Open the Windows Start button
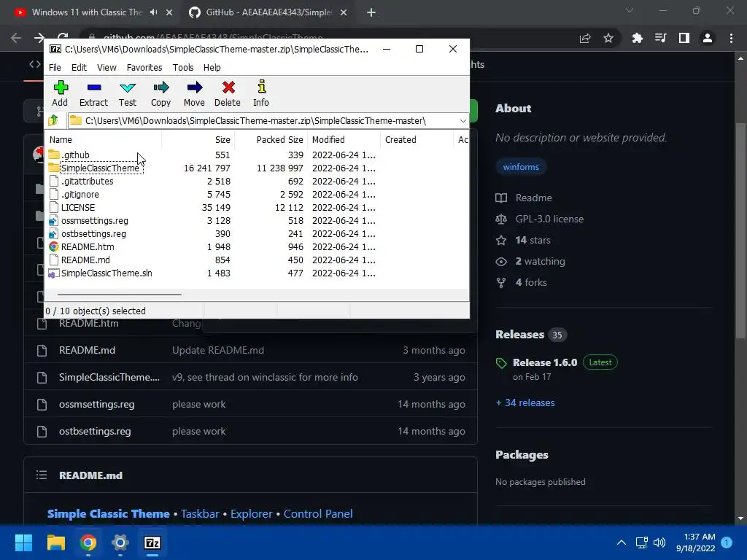The image size is (747, 560). 23,542
